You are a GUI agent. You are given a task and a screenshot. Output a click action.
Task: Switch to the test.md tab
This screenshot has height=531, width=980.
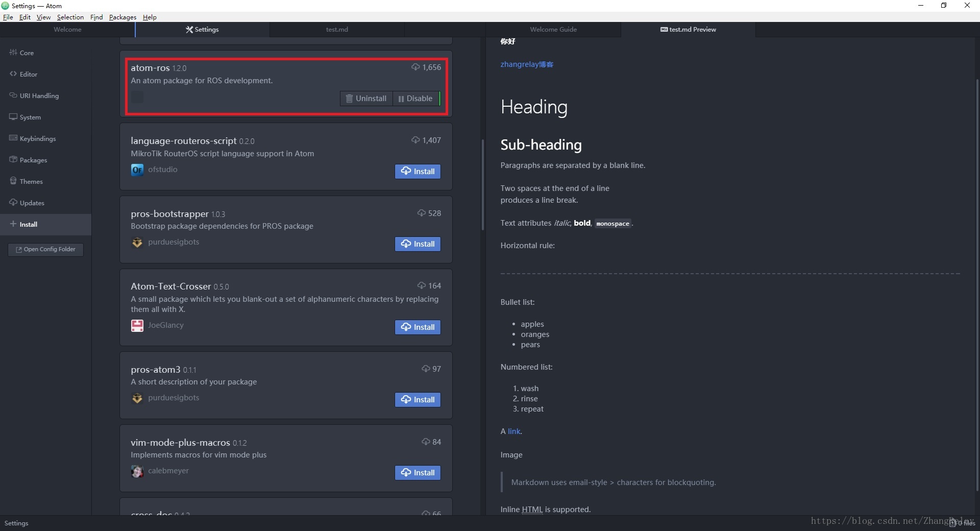click(337, 30)
